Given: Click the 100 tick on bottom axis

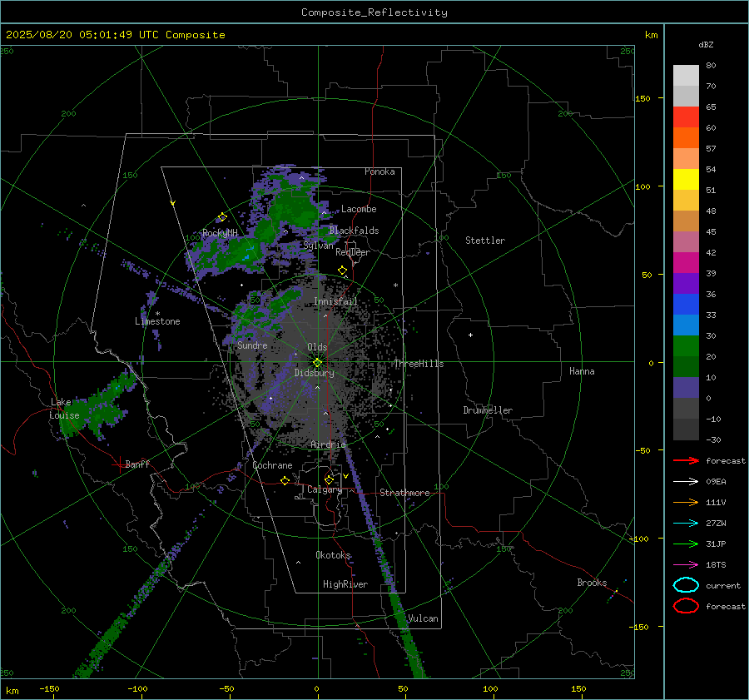Looking at the screenshot, I should point(490,689).
